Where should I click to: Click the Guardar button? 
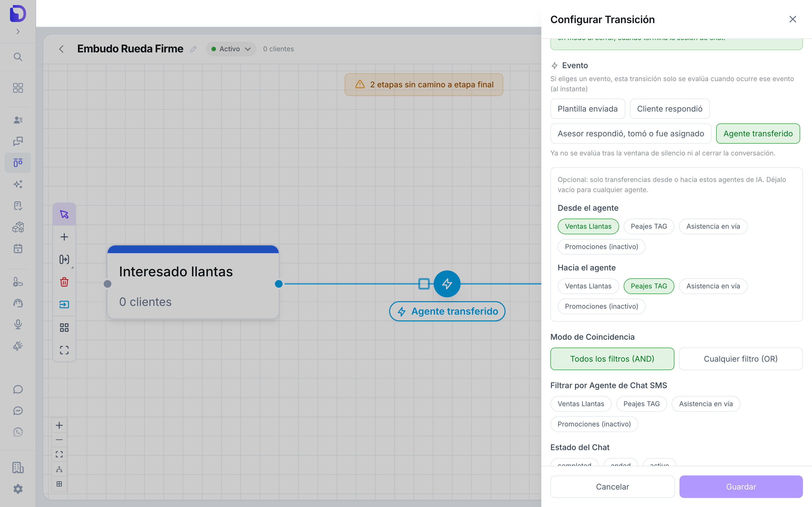[x=741, y=486]
